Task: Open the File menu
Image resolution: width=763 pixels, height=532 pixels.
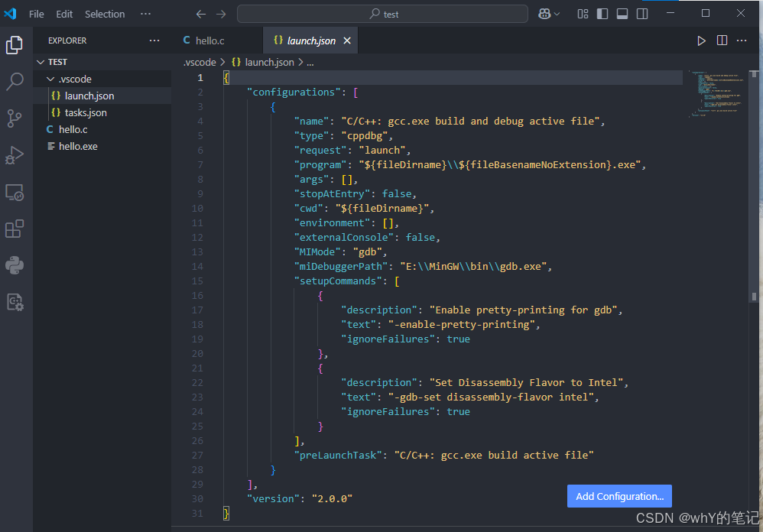Action: (x=37, y=14)
